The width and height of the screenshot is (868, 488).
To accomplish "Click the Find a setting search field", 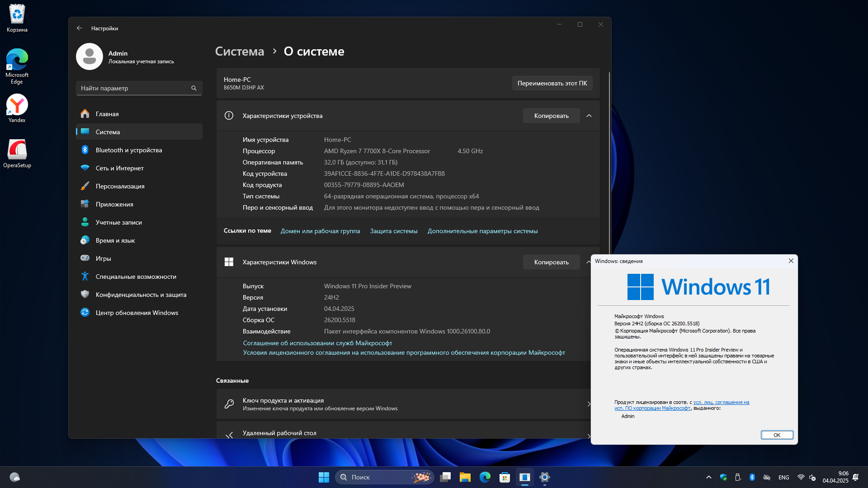I will pyautogui.click(x=133, y=88).
